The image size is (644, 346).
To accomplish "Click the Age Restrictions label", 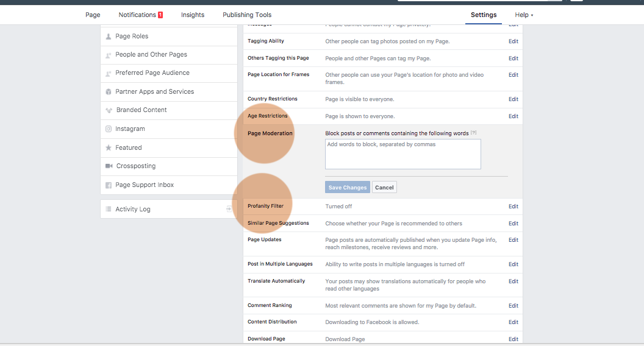I will coord(267,116).
